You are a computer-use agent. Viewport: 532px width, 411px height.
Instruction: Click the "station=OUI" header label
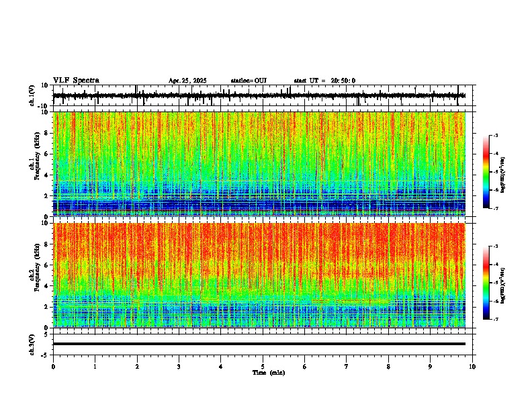[x=249, y=81]
